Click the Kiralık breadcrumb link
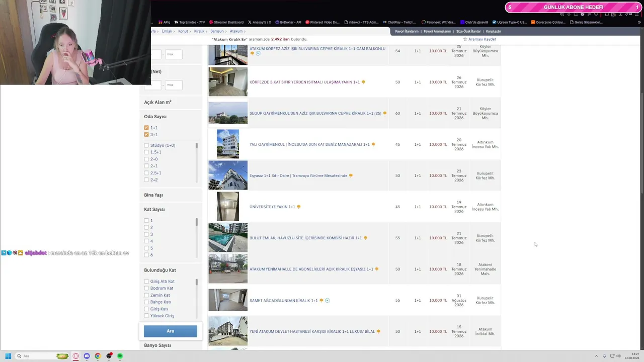The image size is (644, 362). tap(199, 31)
